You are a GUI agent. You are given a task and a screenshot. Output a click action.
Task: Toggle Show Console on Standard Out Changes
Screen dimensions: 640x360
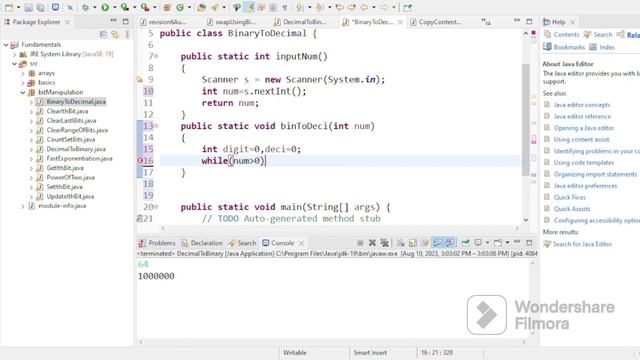point(437,243)
